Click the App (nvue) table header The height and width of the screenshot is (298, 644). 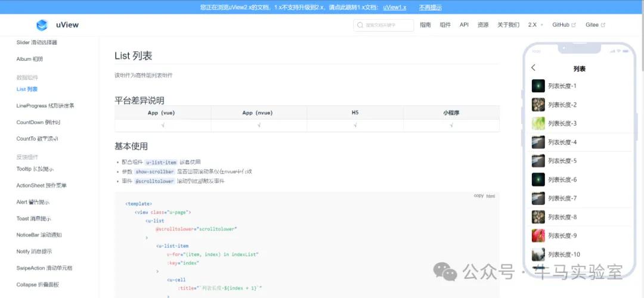[259, 113]
